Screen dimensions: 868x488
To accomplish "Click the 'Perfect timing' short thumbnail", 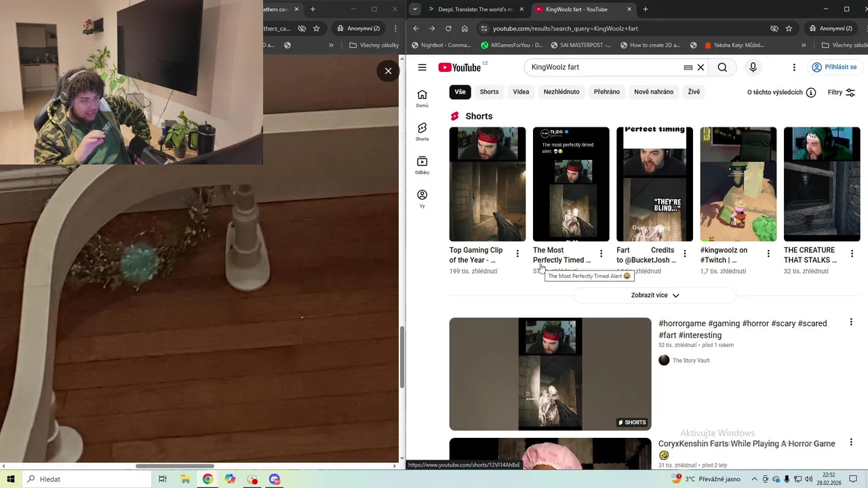I will [654, 184].
